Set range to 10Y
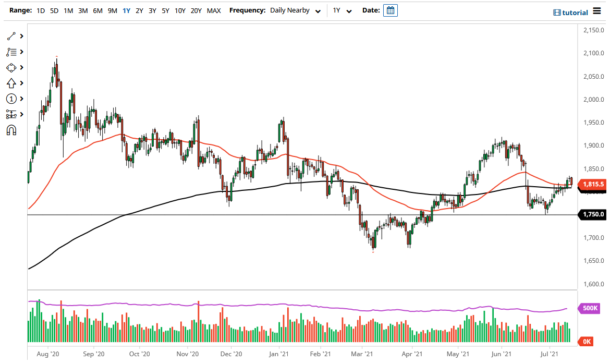 coord(180,11)
